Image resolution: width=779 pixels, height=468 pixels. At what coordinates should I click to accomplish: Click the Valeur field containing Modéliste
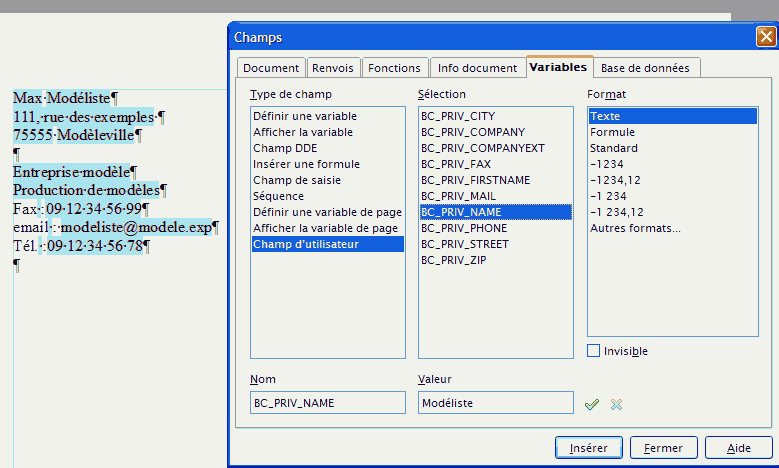pos(495,403)
